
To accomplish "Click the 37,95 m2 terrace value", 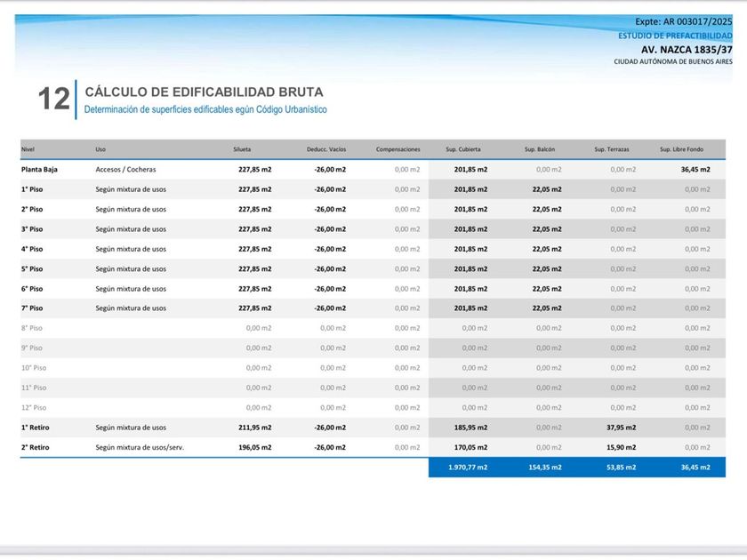I will 622,428.
